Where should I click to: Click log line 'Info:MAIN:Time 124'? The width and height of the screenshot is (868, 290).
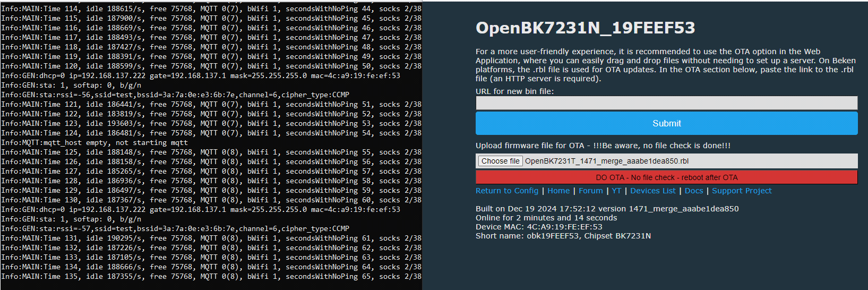pyautogui.click(x=211, y=133)
